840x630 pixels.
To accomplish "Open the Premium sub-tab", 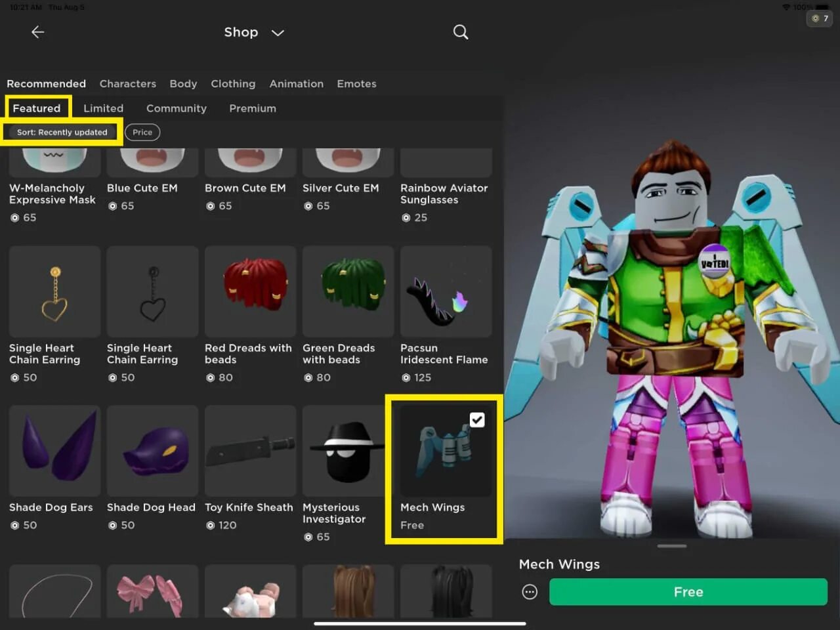I will tap(253, 108).
